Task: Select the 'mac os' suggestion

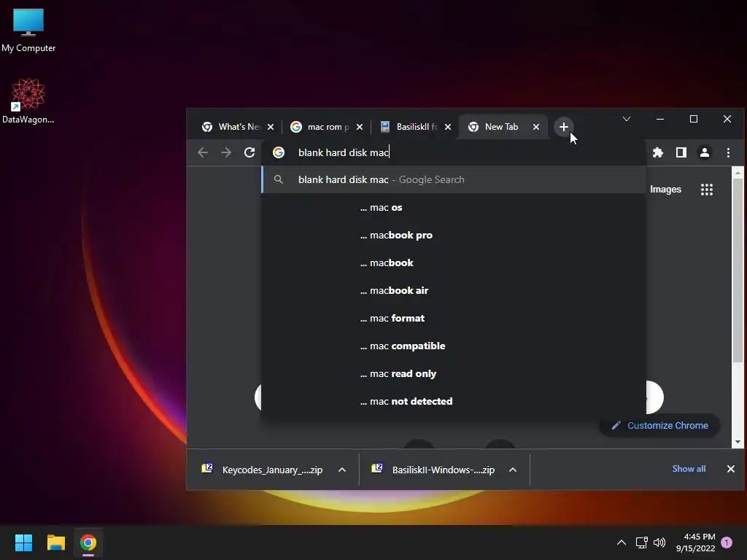Action: (454, 208)
